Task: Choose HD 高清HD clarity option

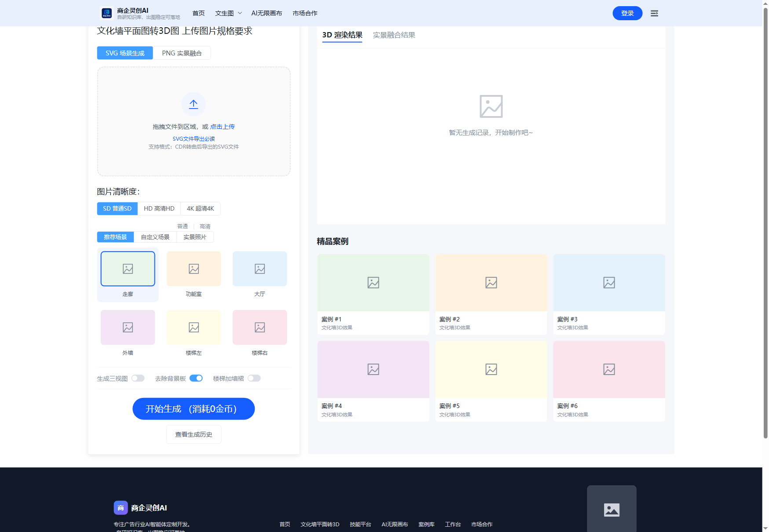Action: point(159,208)
